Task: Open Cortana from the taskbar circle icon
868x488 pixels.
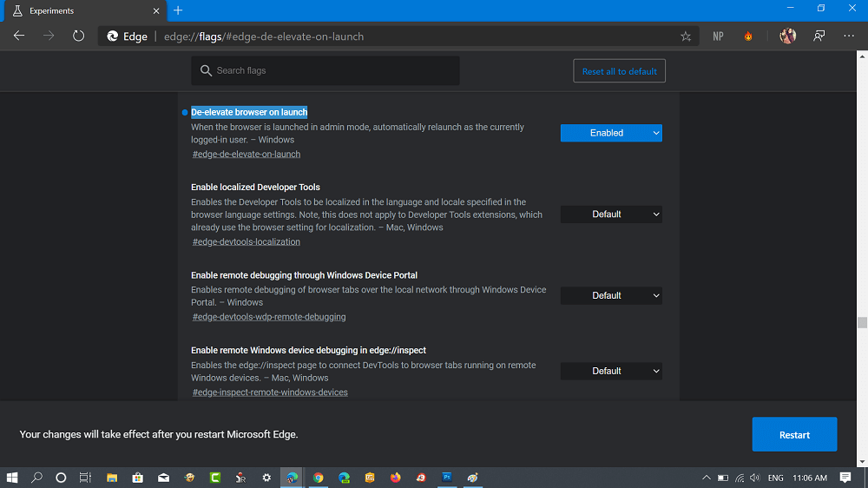Action: pyautogui.click(x=61, y=478)
